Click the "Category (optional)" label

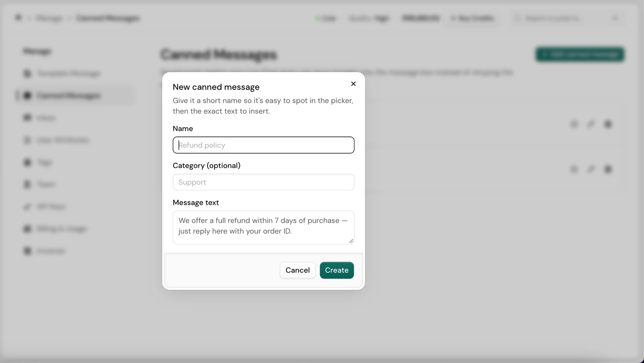pos(206,165)
